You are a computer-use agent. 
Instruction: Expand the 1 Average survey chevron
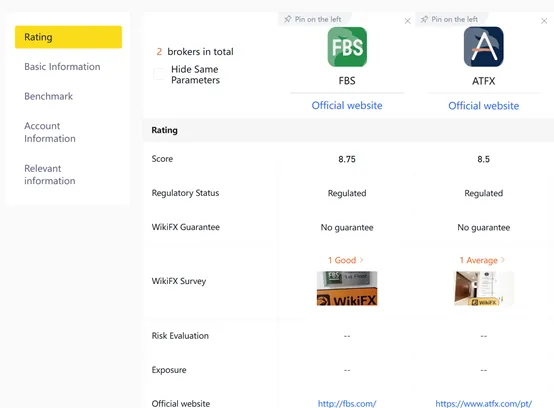pos(502,260)
